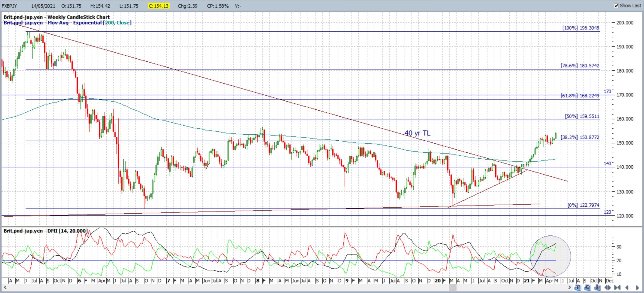Click the 120 horizontal line label

(x=607, y=212)
